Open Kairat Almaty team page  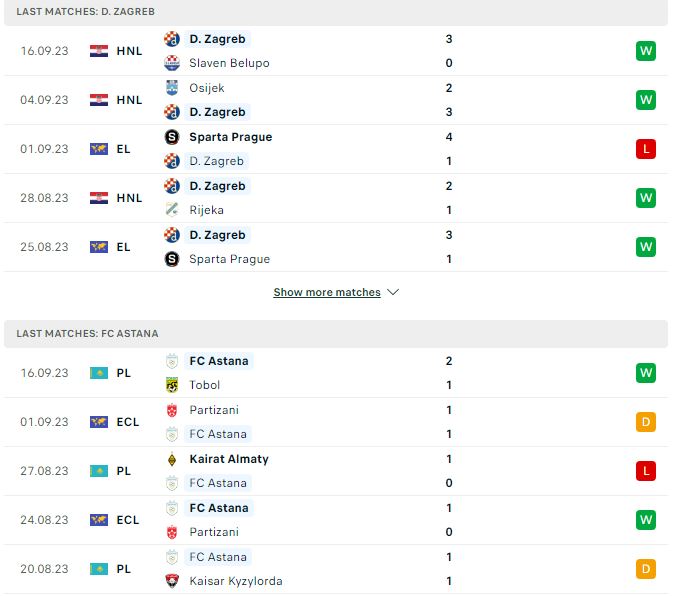coord(229,459)
